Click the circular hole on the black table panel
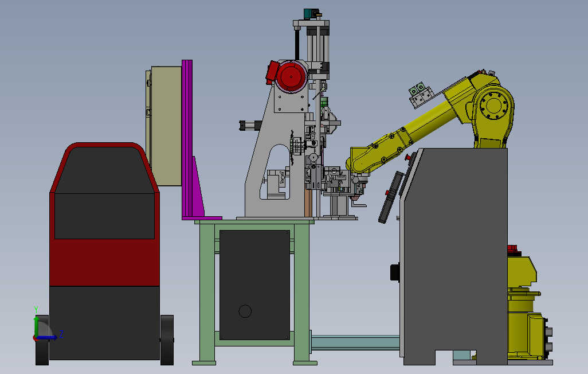The height and width of the screenshot is (374, 588). pyautogui.click(x=245, y=311)
